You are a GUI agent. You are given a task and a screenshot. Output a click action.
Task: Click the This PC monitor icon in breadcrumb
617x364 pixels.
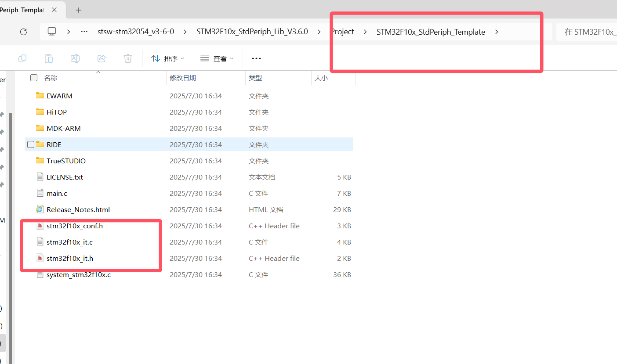(52, 32)
